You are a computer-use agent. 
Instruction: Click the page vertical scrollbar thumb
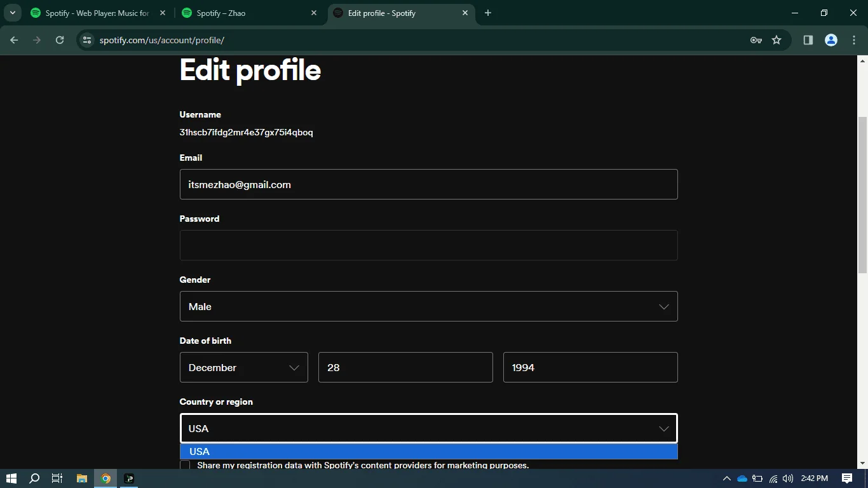pos(862,195)
